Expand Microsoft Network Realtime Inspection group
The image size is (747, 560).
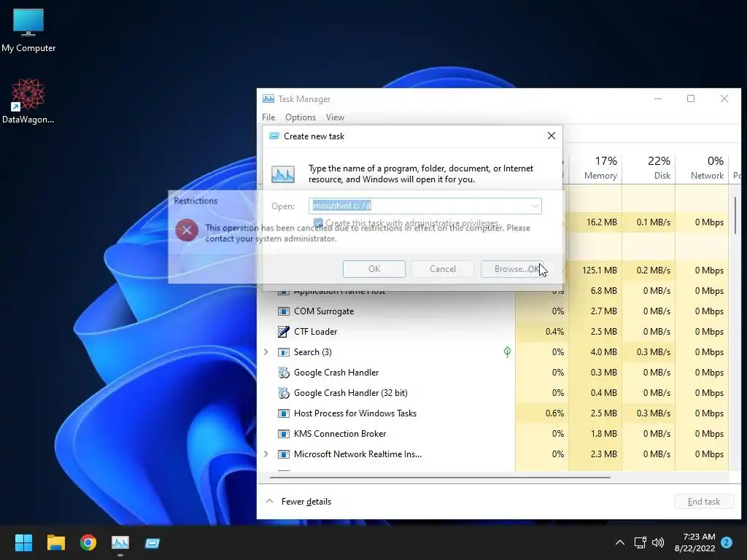266,454
